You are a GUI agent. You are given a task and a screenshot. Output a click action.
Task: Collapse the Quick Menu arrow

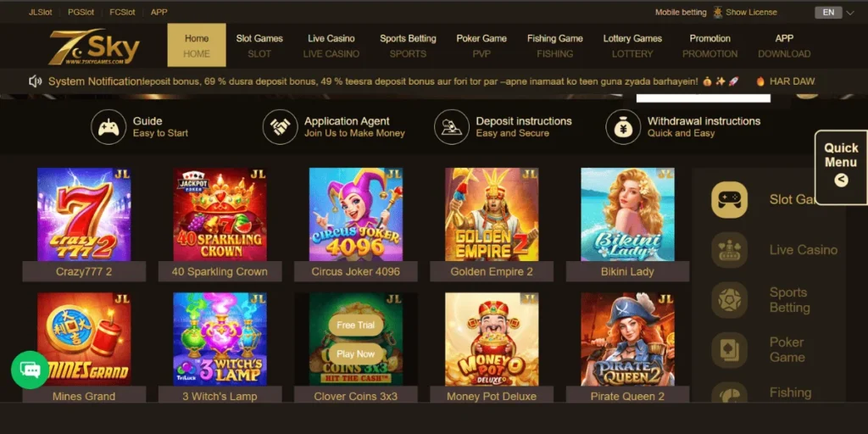841,180
